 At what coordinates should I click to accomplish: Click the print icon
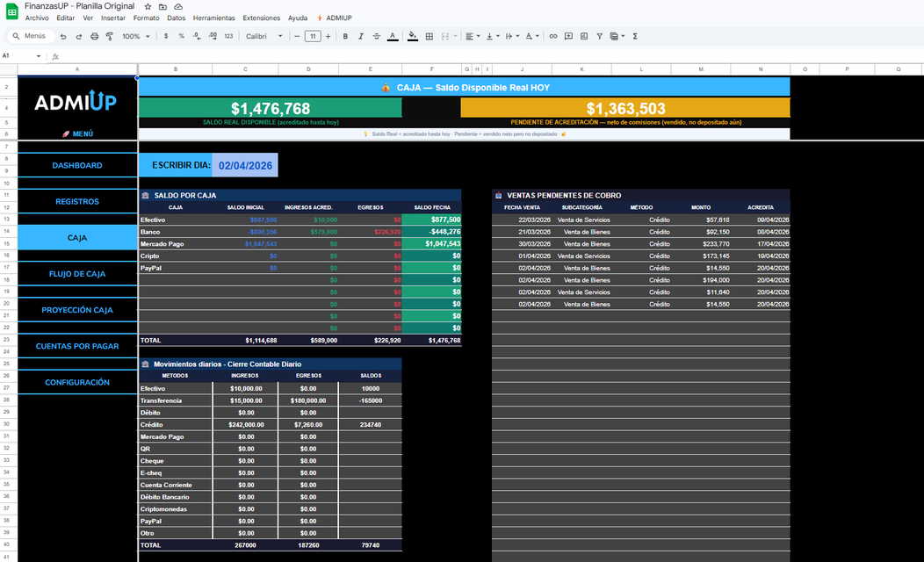[x=94, y=36]
